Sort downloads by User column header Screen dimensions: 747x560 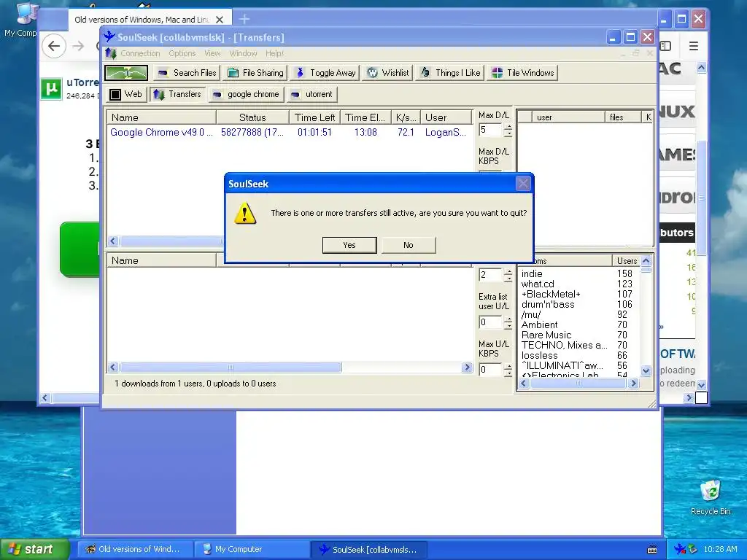[446, 117]
